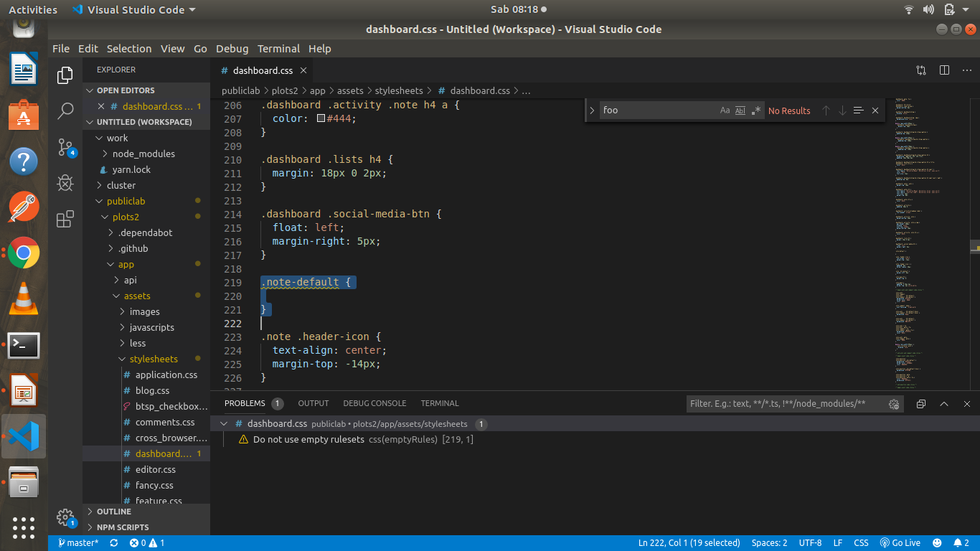The image size is (980, 551).
Task: Open the stylesheets breadcrumb segment
Action: click(x=399, y=91)
